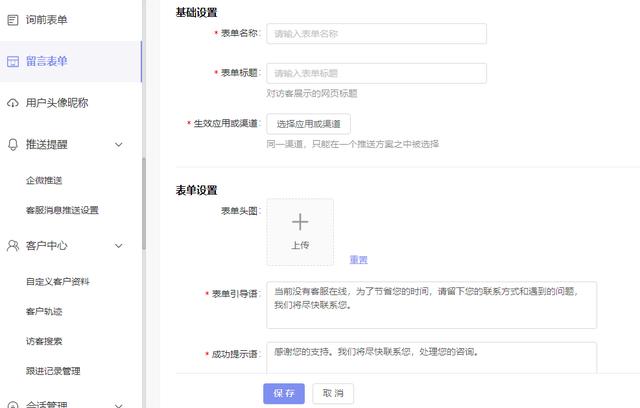This screenshot has height=408, width=640.
Task: Click the 重置 link
Action: (x=358, y=260)
